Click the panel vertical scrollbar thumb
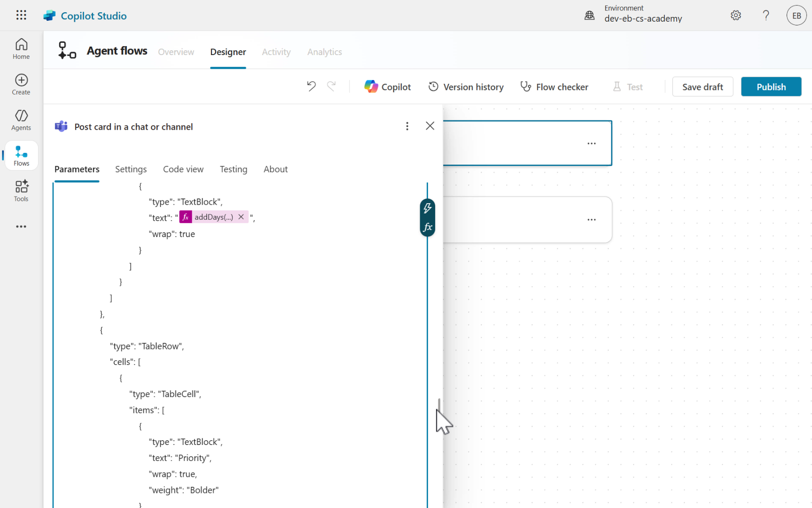 [439, 405]
